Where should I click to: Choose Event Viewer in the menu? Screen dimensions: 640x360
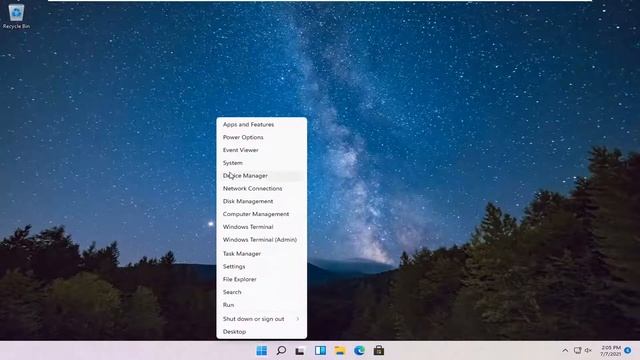[262, 150]
